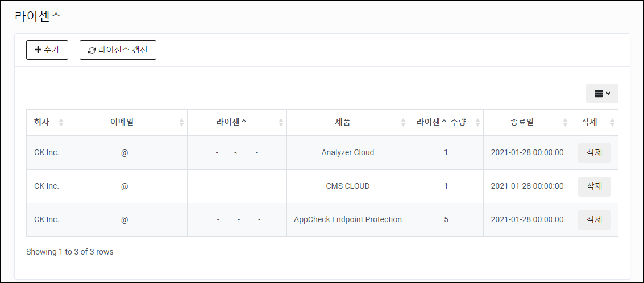644x283 pixels.
Task: Sort by 라이센스 column arrows
Action: click(x=281, y=122)
